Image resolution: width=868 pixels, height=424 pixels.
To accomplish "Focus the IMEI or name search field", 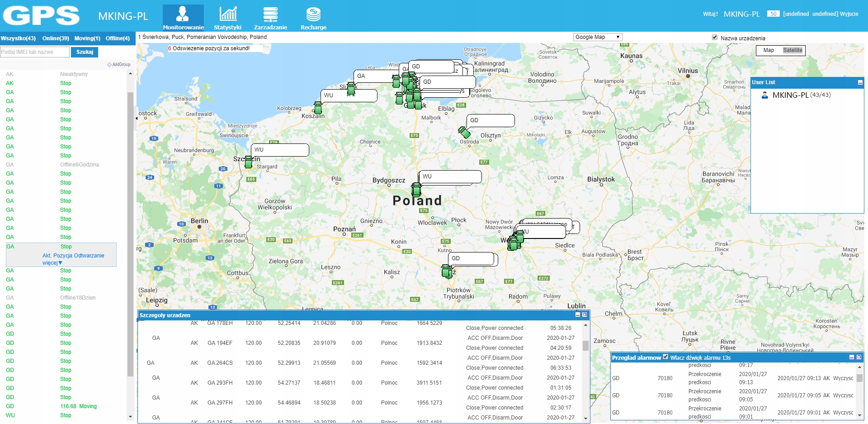I will (35, 52).
